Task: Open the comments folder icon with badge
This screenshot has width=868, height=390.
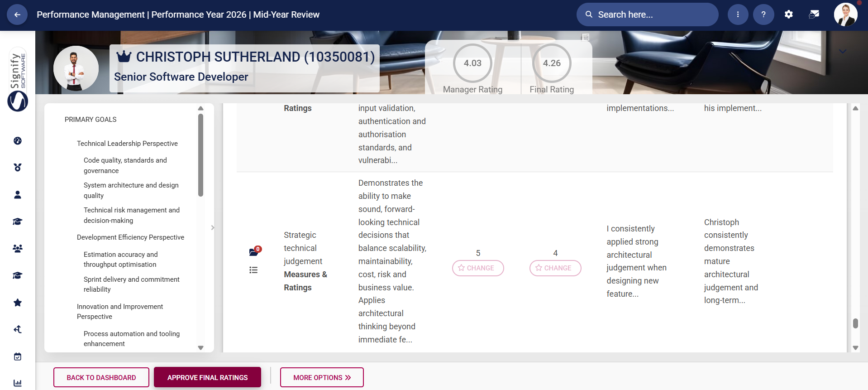Action: coord(254,252)
